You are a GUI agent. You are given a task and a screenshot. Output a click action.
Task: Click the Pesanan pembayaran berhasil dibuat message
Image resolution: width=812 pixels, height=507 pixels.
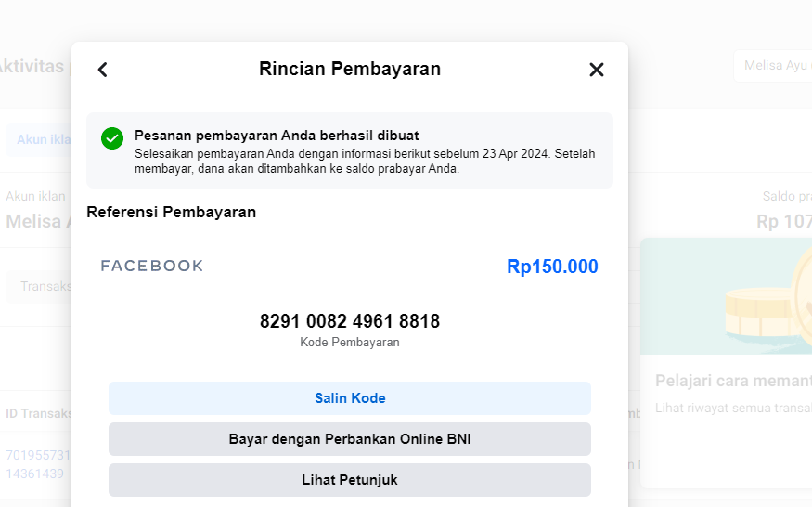click(277, 136)
